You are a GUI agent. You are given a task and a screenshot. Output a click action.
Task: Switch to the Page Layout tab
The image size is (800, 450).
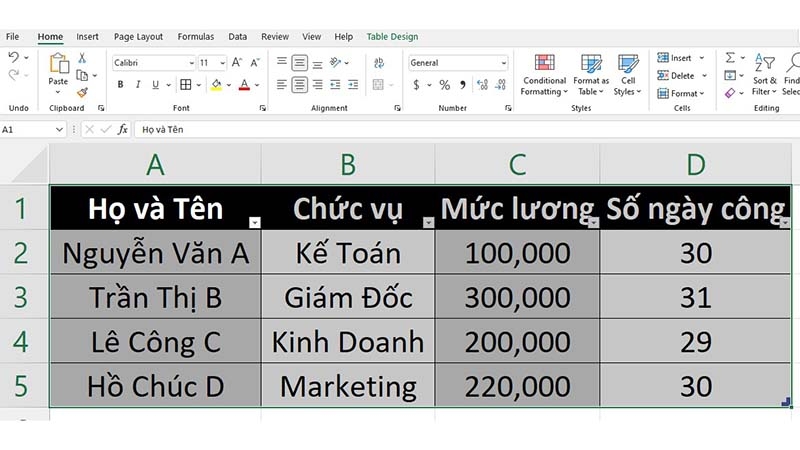coord(138,37)
